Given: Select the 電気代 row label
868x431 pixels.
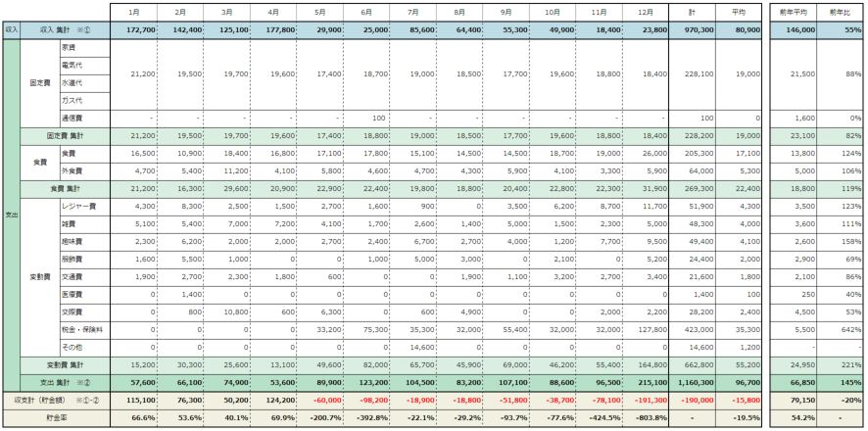Looking at the screenshot, I should click(84, 66).
